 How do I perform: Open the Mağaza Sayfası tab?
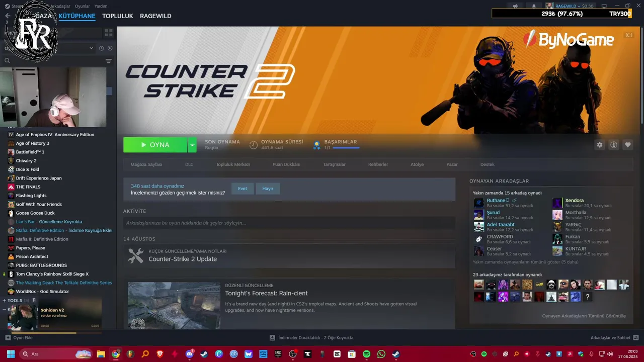(x=146, y=164)
